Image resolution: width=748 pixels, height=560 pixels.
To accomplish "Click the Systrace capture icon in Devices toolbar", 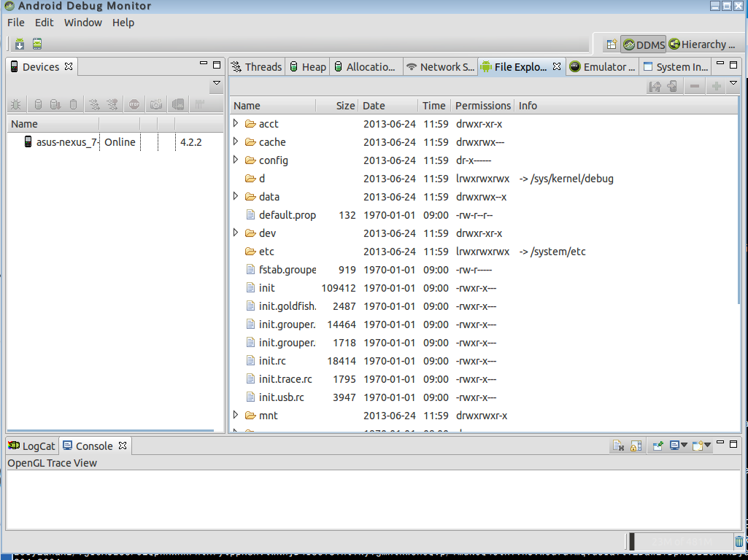I will pyautogui.click(x=199, y=104).
